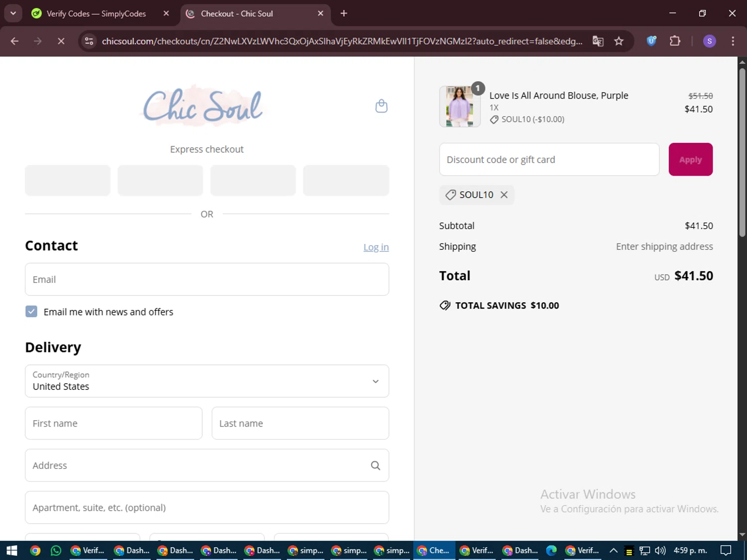
Task: Open the volume speaker tray icon
Action: [660, 551]
